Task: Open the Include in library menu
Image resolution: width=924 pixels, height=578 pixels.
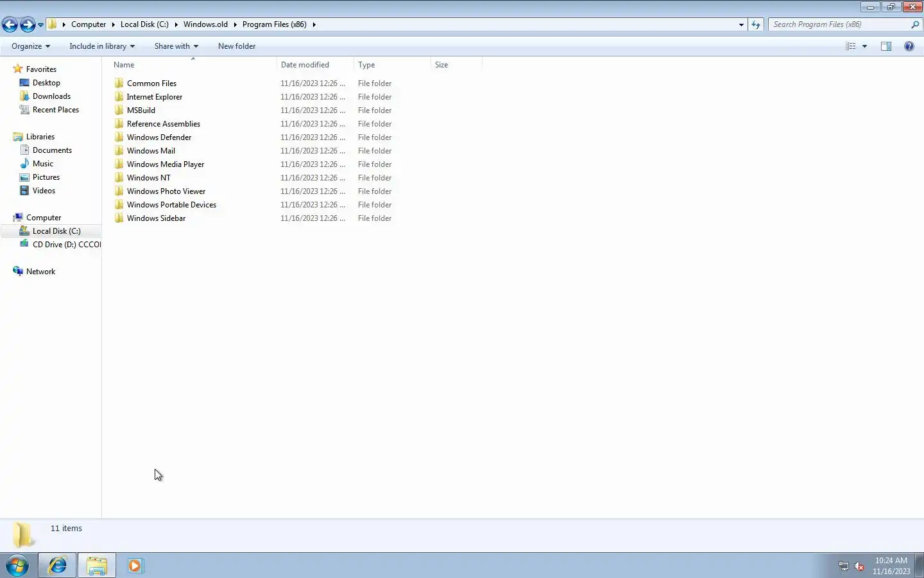Action: click(x=102, y=46)
